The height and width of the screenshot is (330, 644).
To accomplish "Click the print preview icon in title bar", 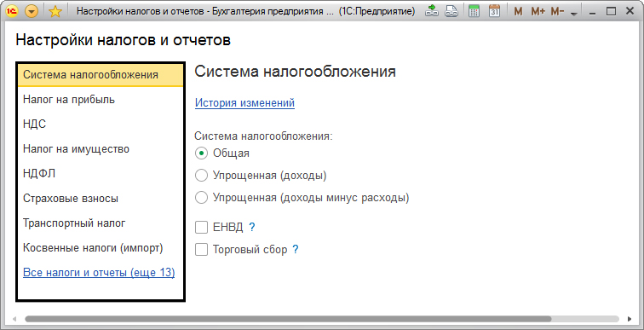I will coord(451,11).
